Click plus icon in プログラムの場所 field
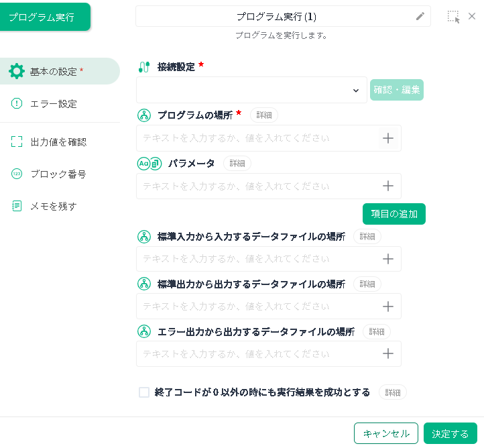The height and width of the screenshot is (448, 484). click(388, 138)
